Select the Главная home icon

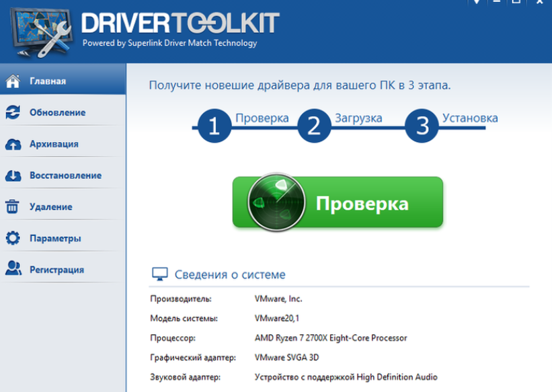coord(12,80)
